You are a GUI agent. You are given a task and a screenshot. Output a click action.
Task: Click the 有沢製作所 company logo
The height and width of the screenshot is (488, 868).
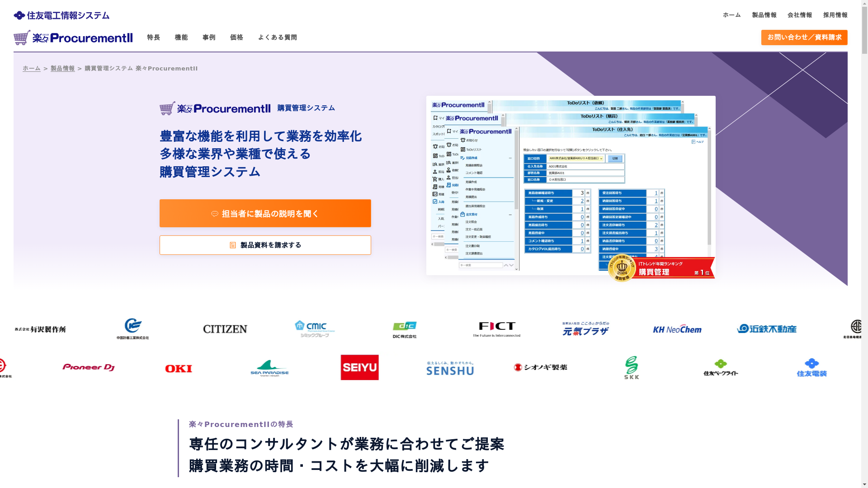pos(40,329)
